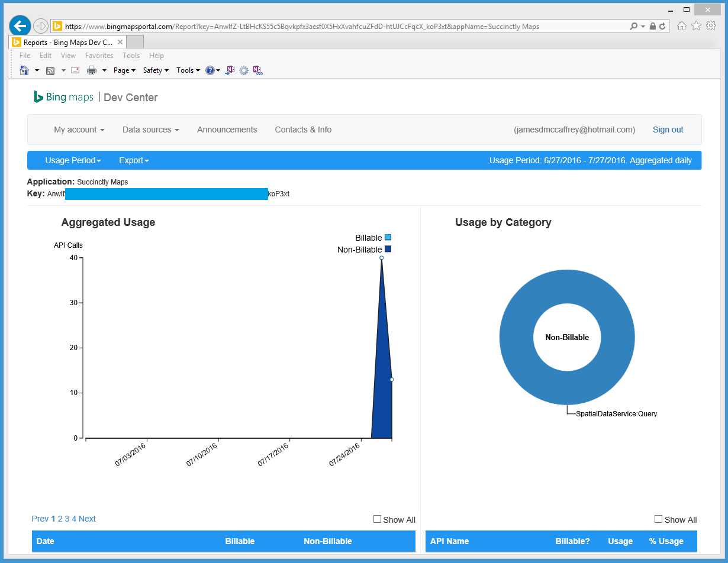Click the refresh icon in address bar
This screenshot has width=728, height=563.
[662, 26]
